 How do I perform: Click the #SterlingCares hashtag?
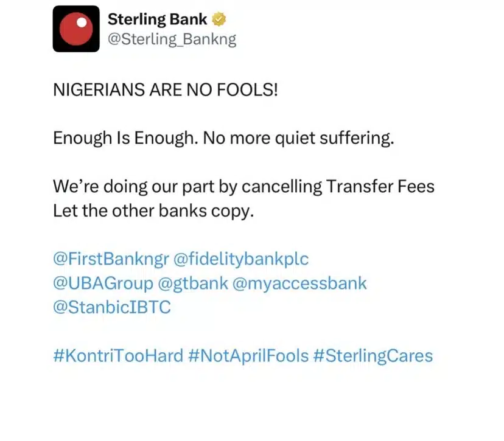373,355
